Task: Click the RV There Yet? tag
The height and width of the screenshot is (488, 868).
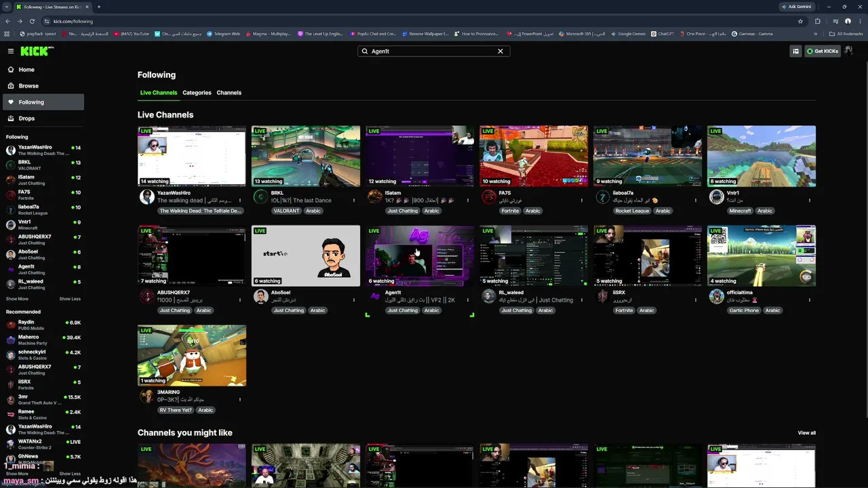Action: (x=176, y=410)
